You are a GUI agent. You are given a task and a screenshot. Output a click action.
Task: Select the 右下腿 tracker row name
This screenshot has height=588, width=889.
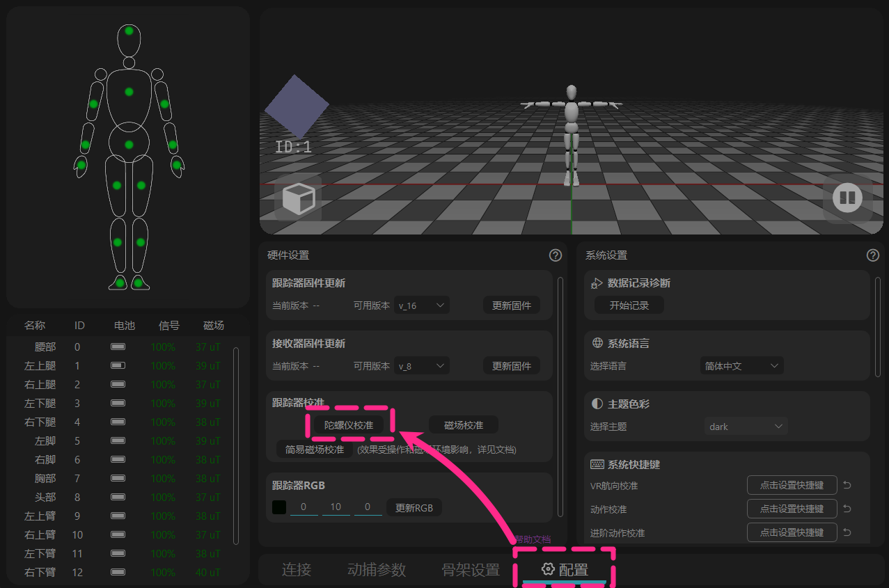[40, 422]
